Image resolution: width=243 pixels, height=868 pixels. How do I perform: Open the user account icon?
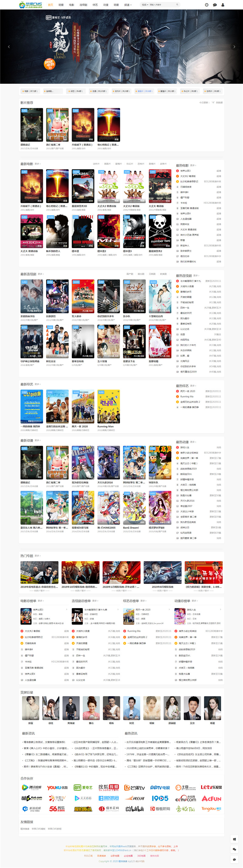[223, 5]
